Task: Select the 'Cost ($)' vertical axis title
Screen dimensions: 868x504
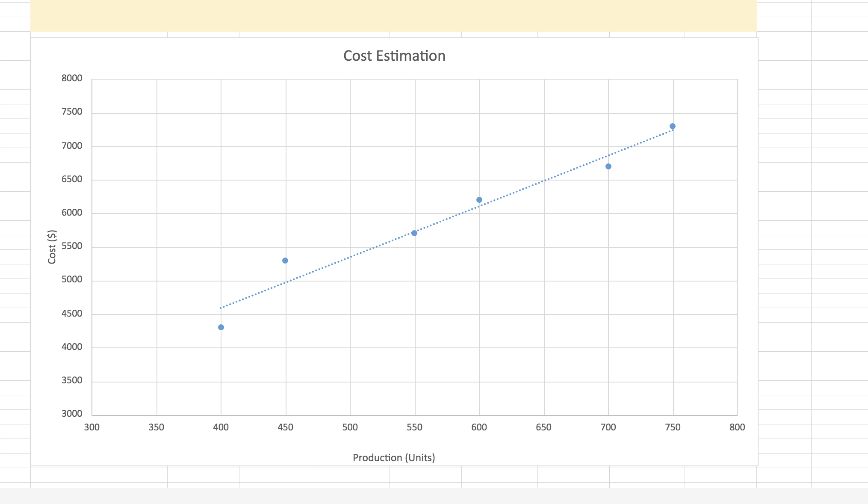Action: tap(52, 247)
